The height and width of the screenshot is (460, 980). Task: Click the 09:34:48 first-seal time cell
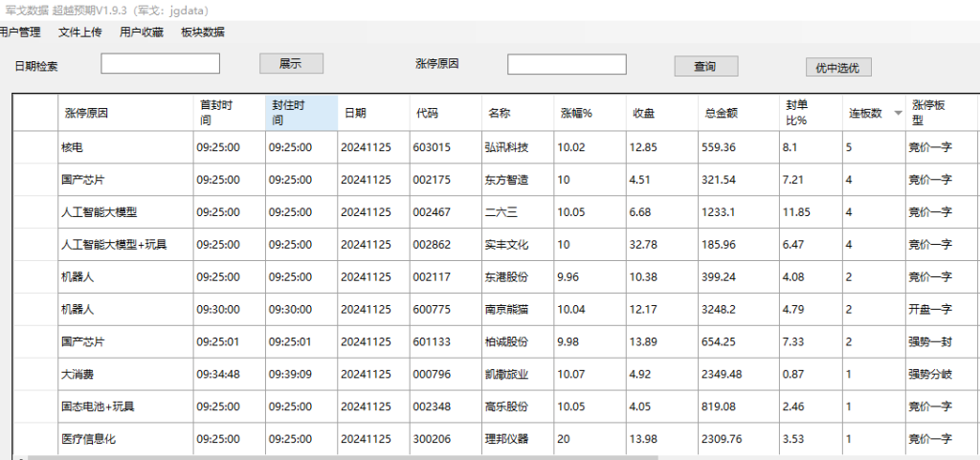230,375
